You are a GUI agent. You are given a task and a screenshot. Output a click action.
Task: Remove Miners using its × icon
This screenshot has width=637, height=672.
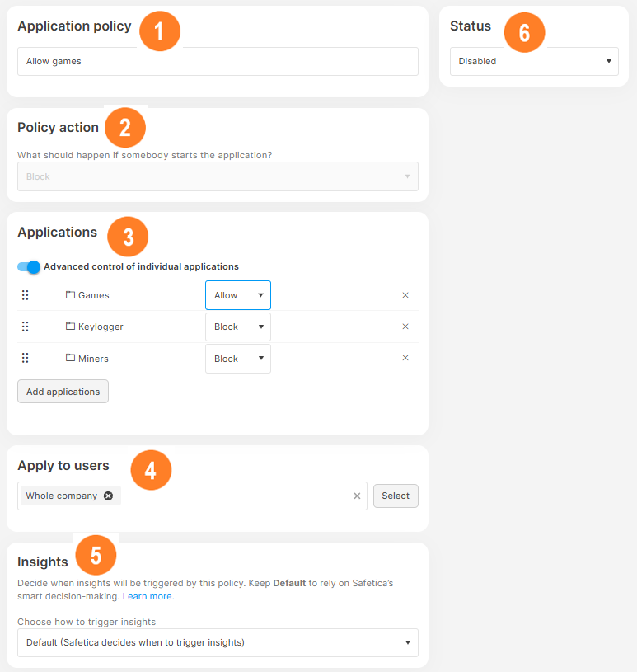pyautogui.click(x=405, y=357)
